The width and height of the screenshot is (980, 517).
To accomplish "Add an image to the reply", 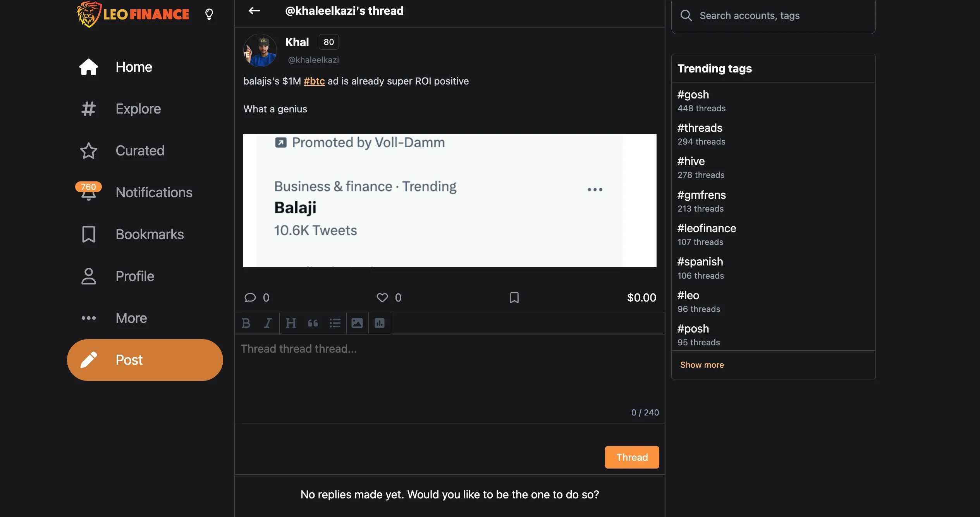I will (357, 323).
